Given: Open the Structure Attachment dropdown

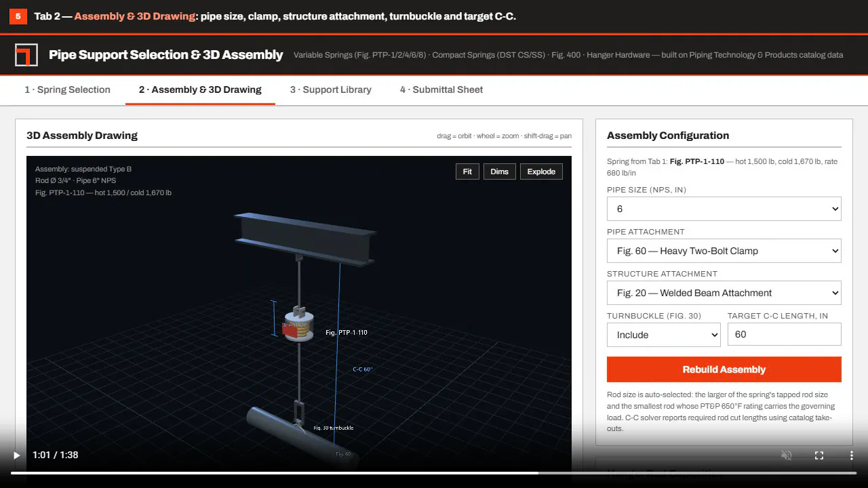Looking at the screenshot, I should tap(724, 293).
